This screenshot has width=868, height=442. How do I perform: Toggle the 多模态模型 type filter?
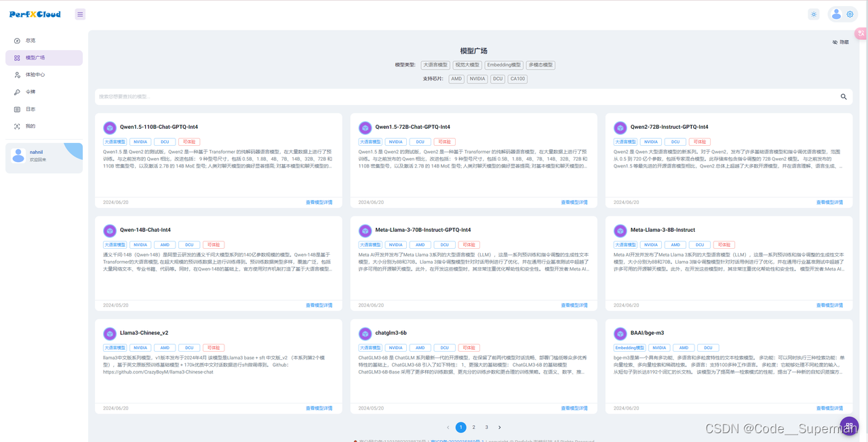pos(540,65)
